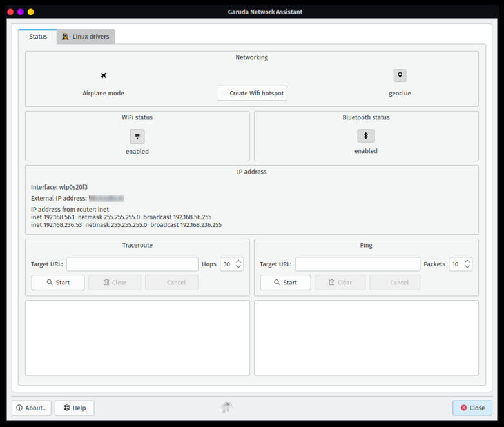Toggle the WiFi status icon button
This screenshot has height=427, width=504.
pyautogui.click(x=137, y=137)
